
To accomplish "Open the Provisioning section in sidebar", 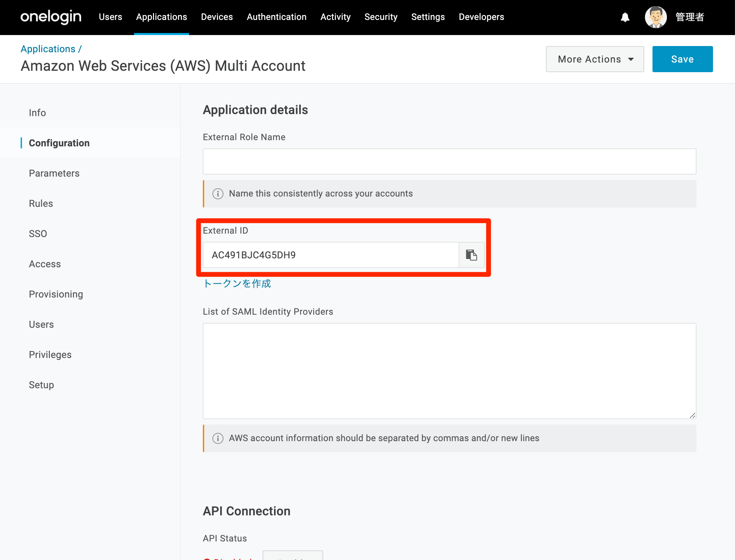I will [x=56, y=294].
